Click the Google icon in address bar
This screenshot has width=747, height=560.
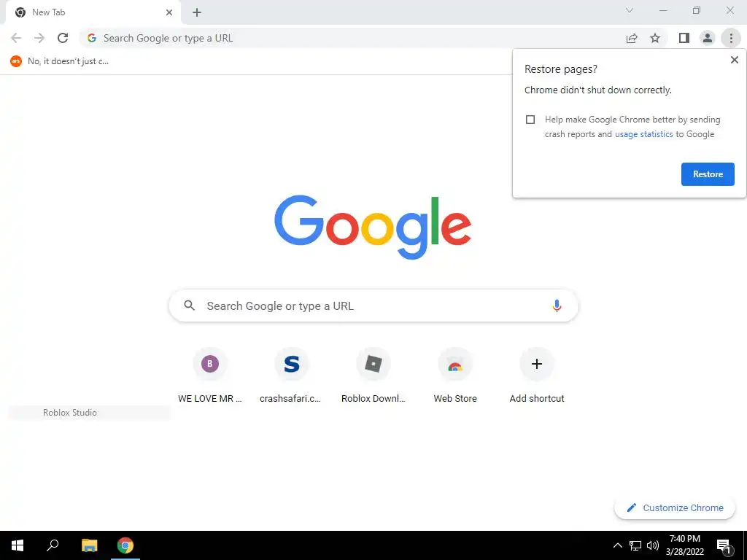click(92, 38)
